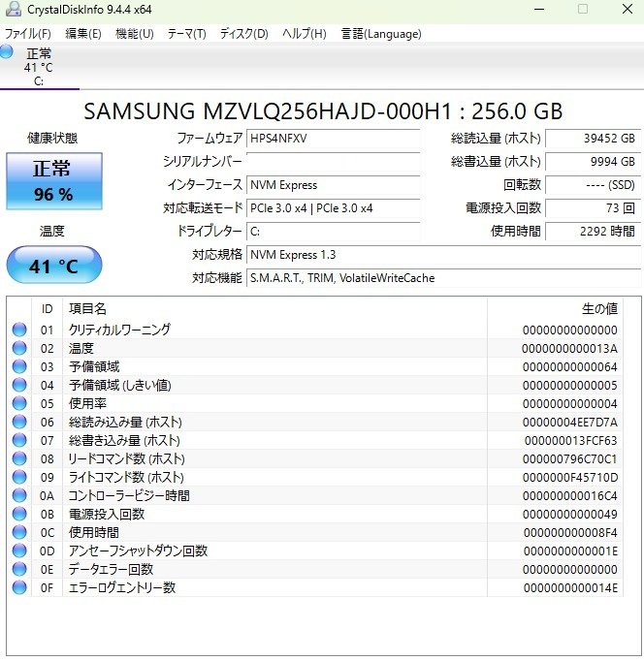Select the アンセーフシャットダウン回数 attribute name
This screenshot has width=644, height=661.
coord(138,551)
